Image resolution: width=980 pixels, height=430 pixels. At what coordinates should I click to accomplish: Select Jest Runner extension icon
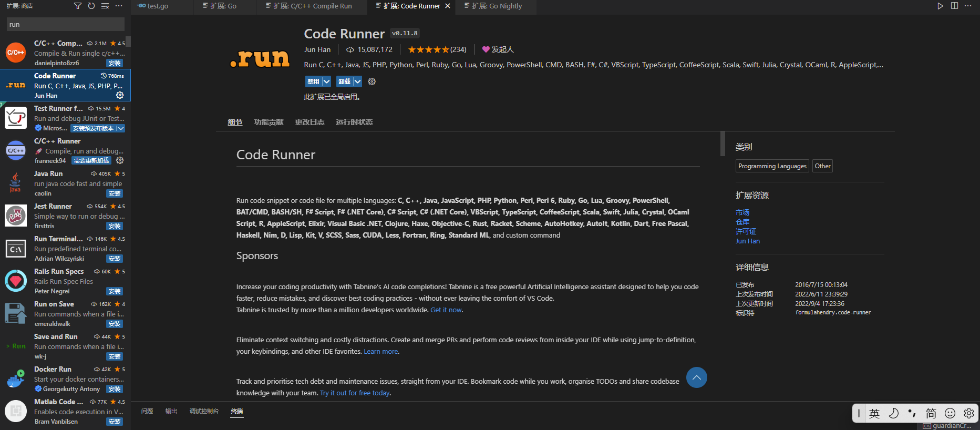(16, 216)
